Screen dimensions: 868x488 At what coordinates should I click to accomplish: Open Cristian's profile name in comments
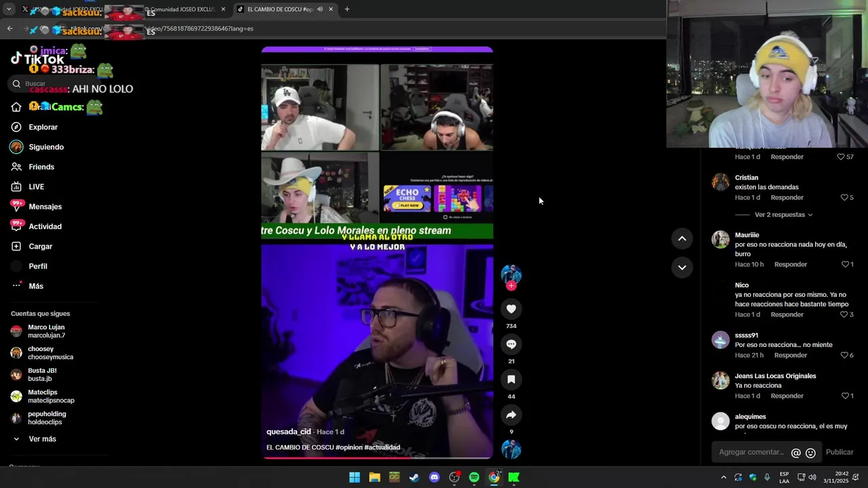click(x=747, y=178)
